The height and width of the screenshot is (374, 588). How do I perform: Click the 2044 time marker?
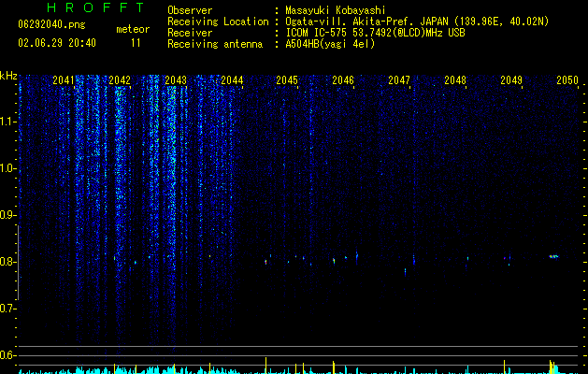232,80
